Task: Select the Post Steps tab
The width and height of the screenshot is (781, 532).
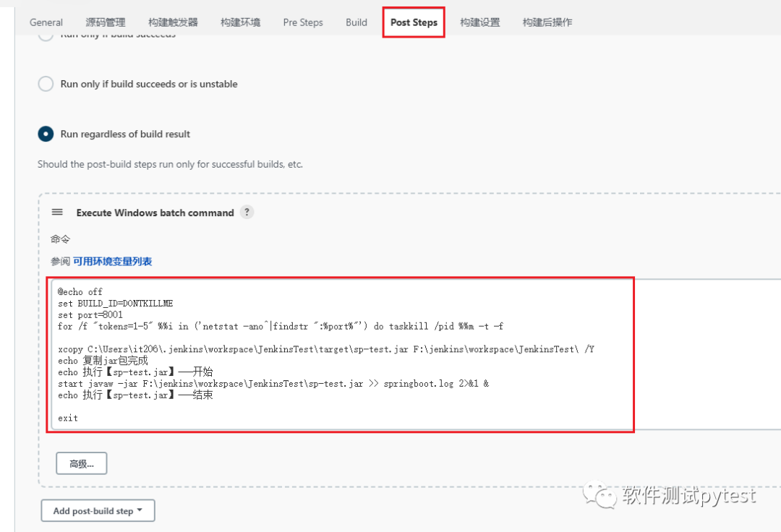Action: point(414,22)
